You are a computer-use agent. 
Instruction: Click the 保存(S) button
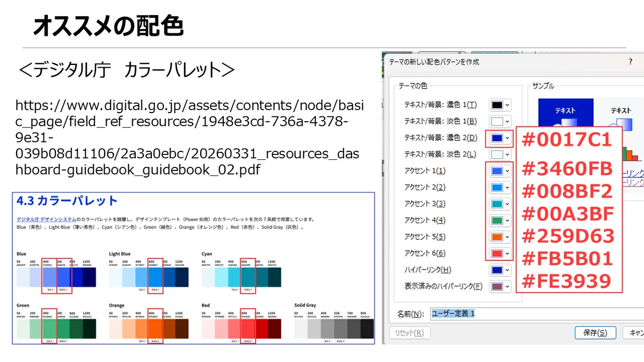pos(595,333)
